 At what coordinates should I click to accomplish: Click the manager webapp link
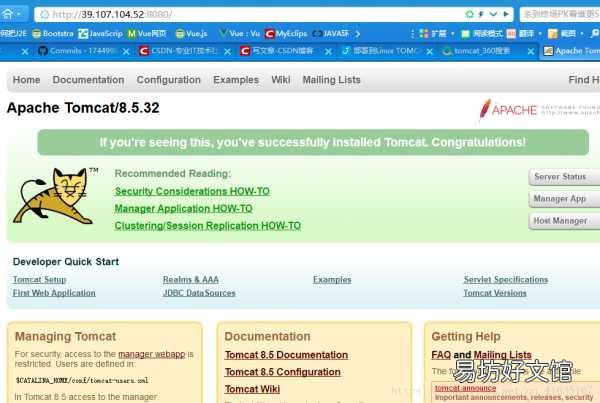coord(152,354)
